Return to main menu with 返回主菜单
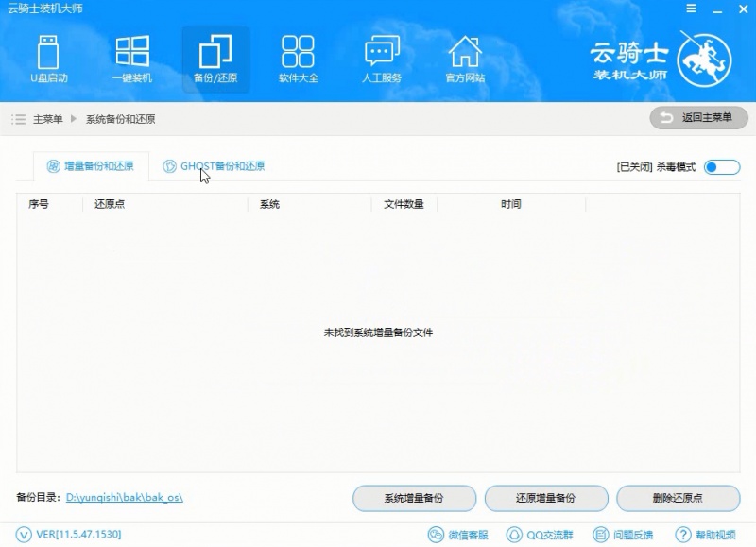 [698, 117]
